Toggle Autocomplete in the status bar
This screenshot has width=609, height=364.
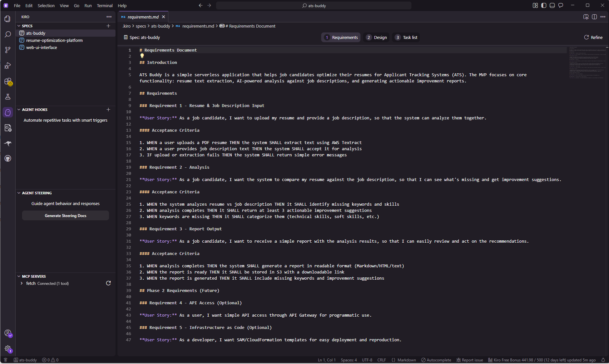click(436, 360)
